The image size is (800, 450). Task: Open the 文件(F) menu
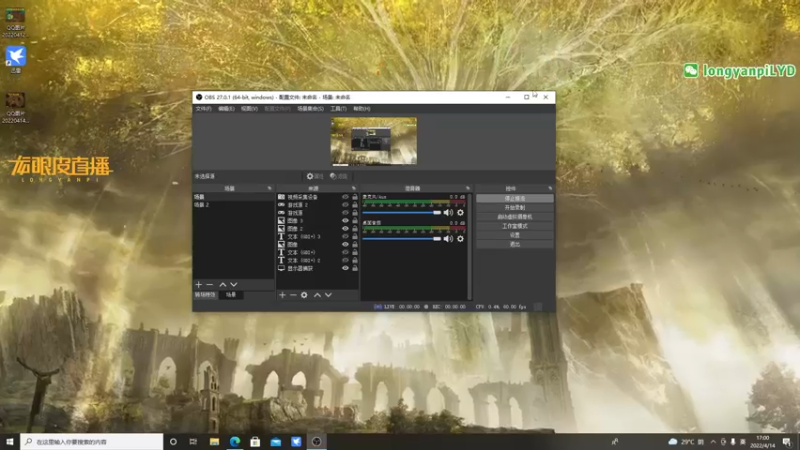pyautogui.click(x=203, y=109)
